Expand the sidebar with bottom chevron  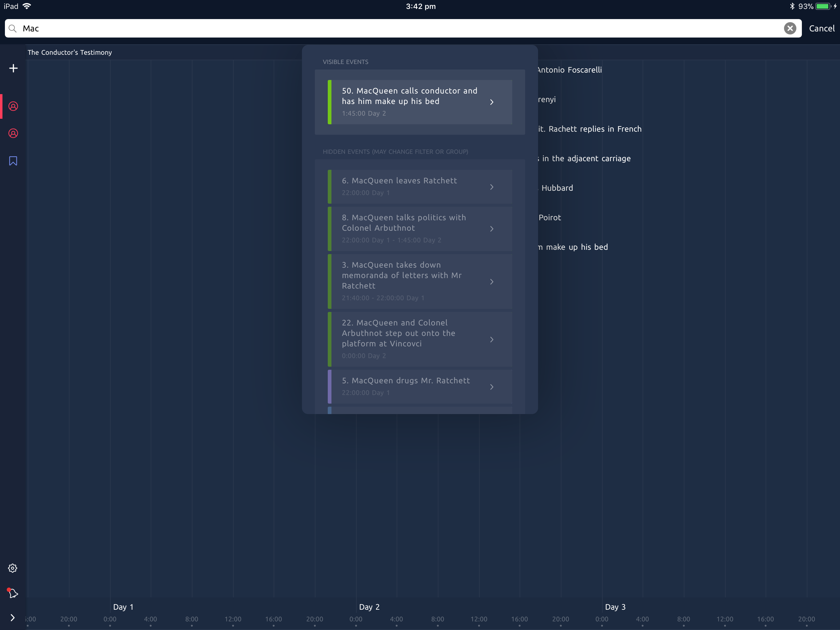point(13,618)
